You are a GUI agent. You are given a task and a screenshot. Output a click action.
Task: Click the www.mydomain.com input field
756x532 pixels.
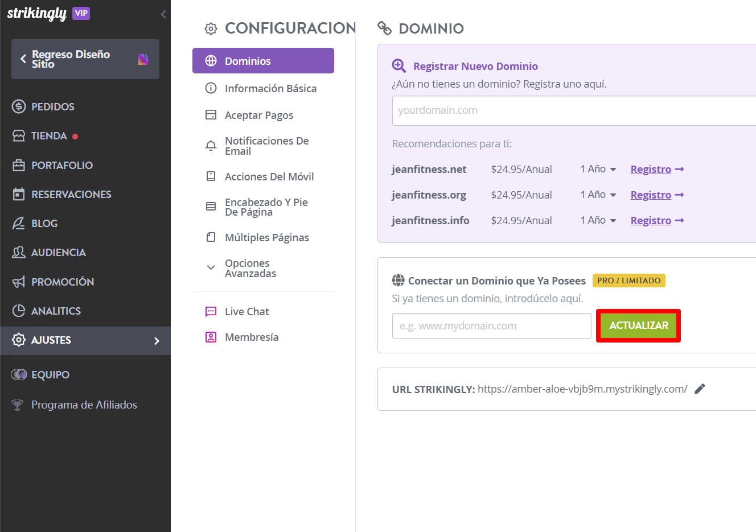click(492, 326)
